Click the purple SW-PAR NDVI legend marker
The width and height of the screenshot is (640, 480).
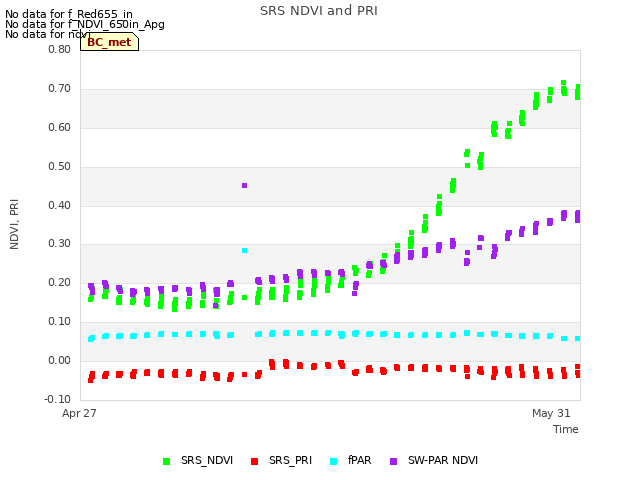pyautogui.click(x=393, y=462)
